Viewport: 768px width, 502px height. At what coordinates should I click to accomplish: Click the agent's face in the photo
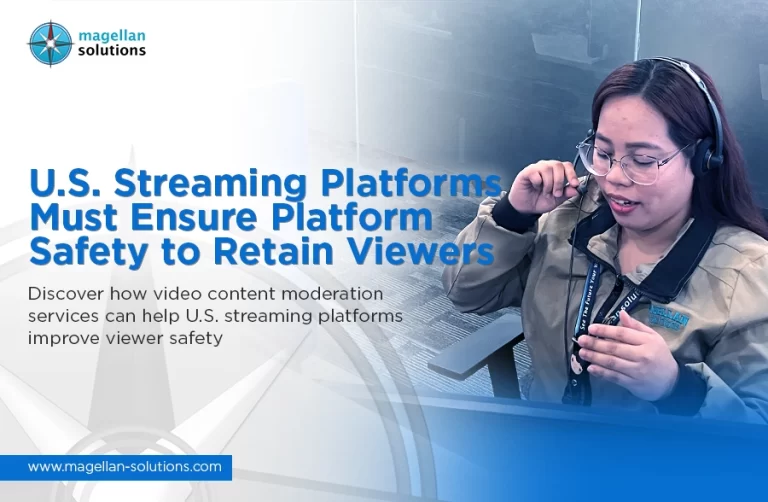[640, 170]
